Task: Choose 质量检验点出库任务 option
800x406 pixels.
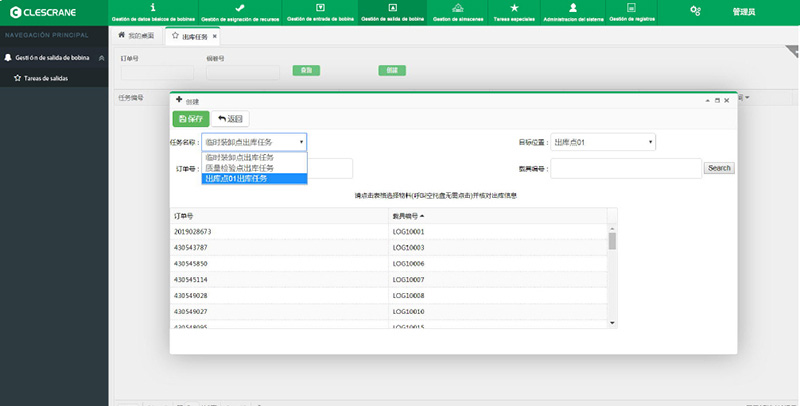Action: coord(254,168)
